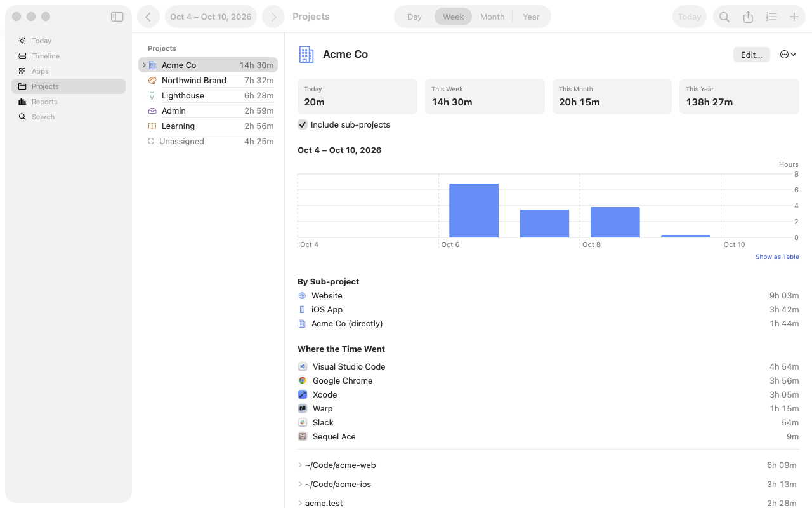Open Search in the sidebar
This screenshot has height=508, width=812.
69,117
